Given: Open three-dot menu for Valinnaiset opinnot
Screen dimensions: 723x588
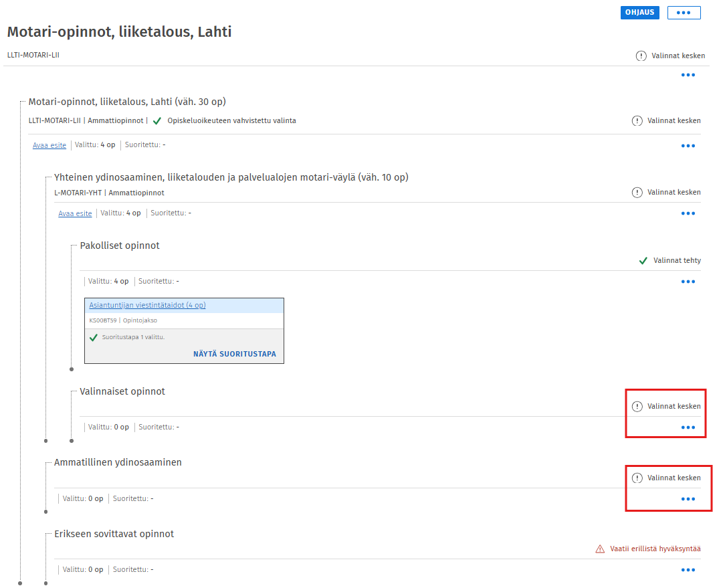Looking at the screenshot, I should tap(688, 427).
